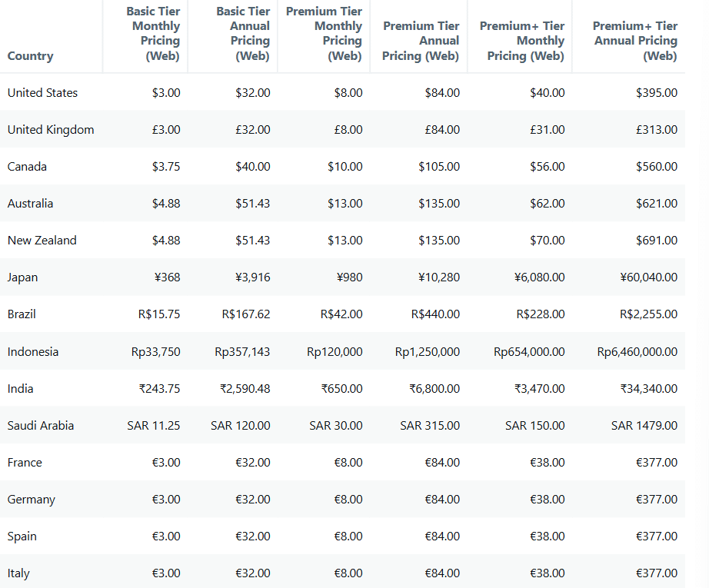The height and width of the screenshot is (588, 709).
Task: Click the Saudi Arabia country cell
Action: click(41, 426)
